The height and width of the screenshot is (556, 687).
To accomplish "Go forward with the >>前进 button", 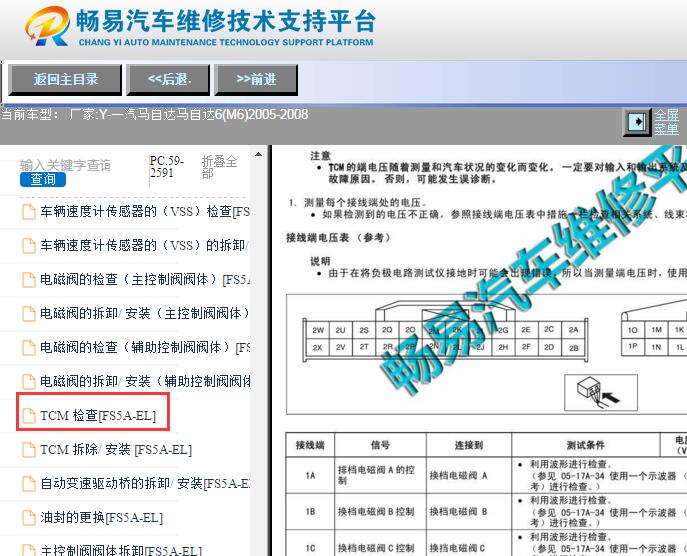I will (x=256, y=79).
